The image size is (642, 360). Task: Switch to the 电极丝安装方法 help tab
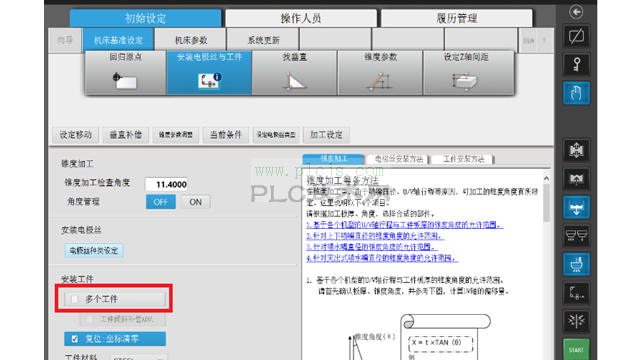[x=398, y=159]
